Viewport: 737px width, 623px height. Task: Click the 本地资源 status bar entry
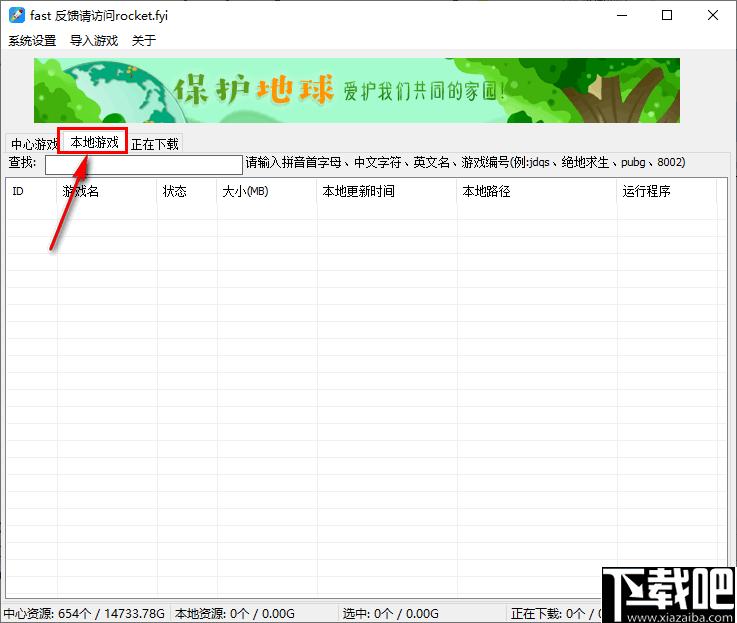[x=235, y=614]
